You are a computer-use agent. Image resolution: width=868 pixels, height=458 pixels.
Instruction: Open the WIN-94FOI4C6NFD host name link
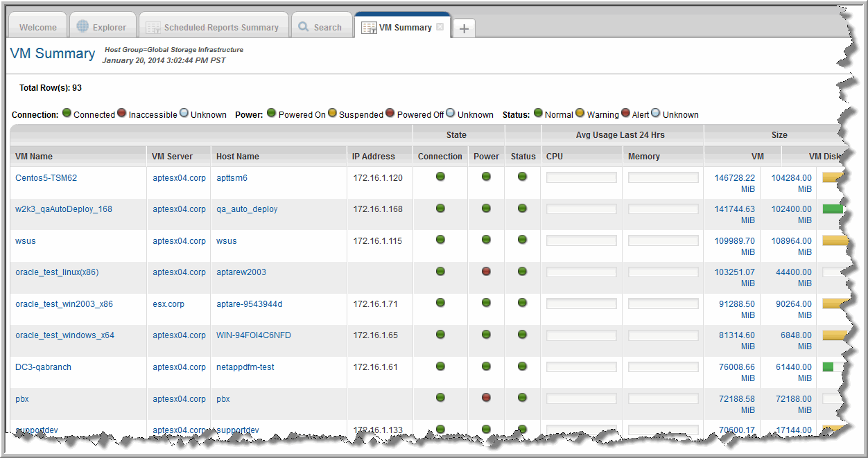(x=254, y=335)
